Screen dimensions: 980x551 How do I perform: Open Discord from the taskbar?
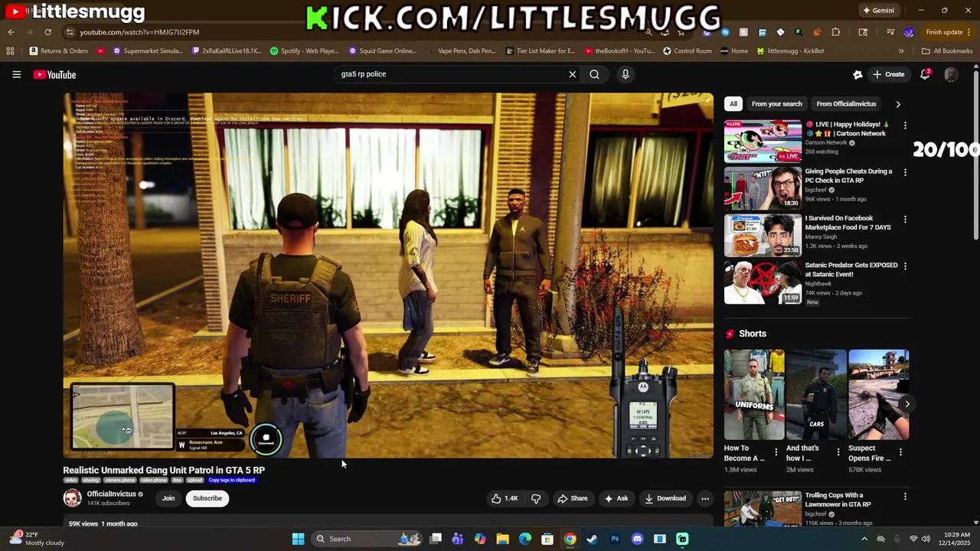point(637,539)
